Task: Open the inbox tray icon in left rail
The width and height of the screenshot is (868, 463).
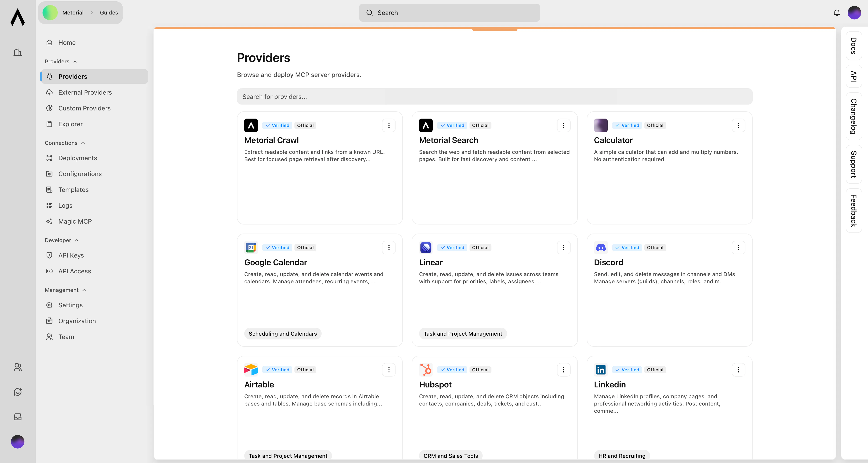Action: pos(17,417)
